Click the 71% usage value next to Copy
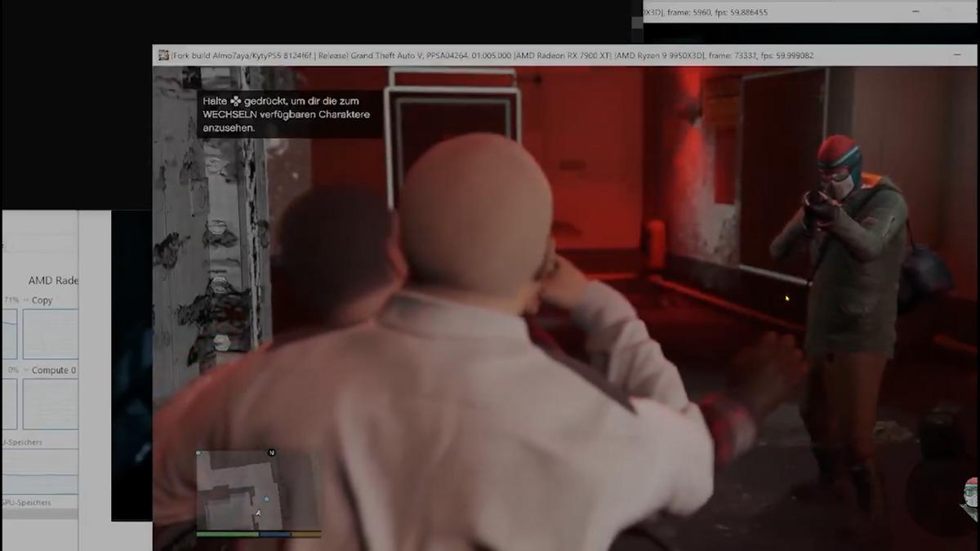Image resolution: width=980 pixels, height=551 pixels. click(11, 300)
